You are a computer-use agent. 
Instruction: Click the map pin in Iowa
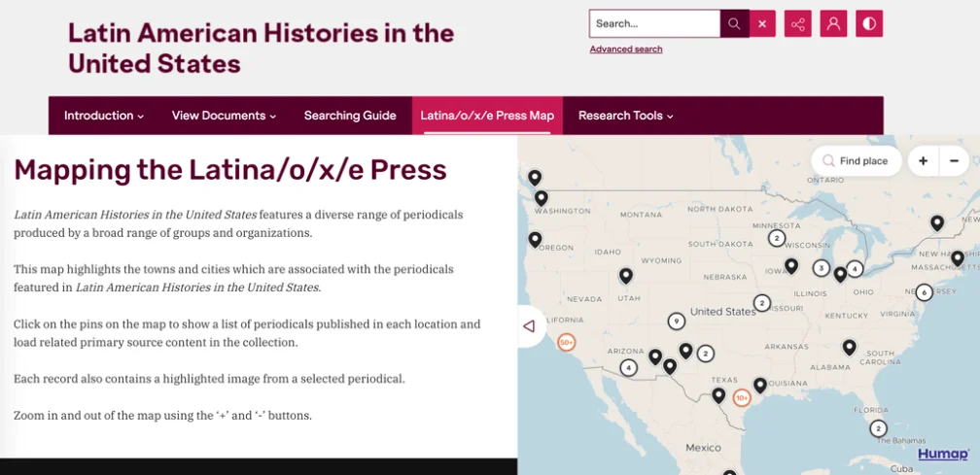(x=791, y=266)
